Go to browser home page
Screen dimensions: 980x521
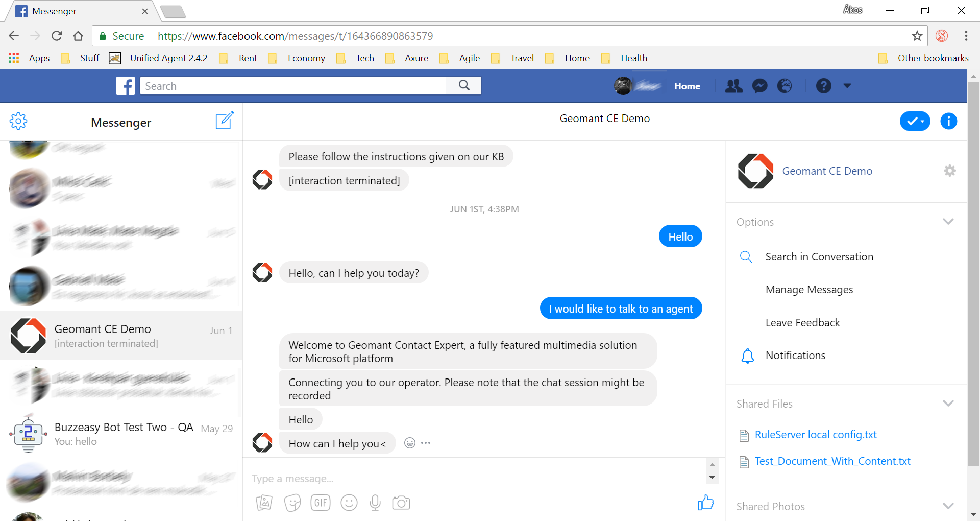click(x=78, y=36)
